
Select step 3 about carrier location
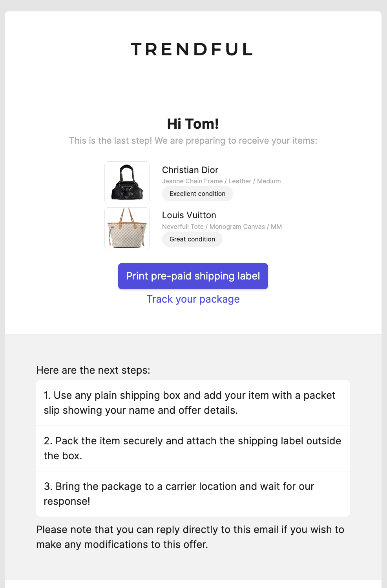(193, 494)
